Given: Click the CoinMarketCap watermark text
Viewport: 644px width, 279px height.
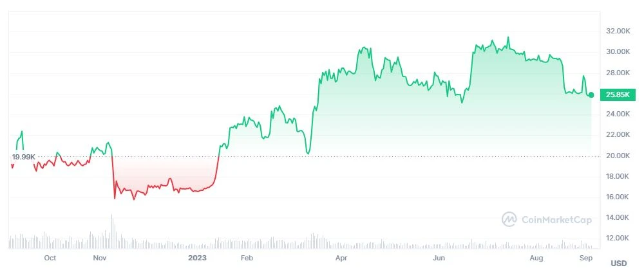Looking at the screenshot, I should [556, 220].
